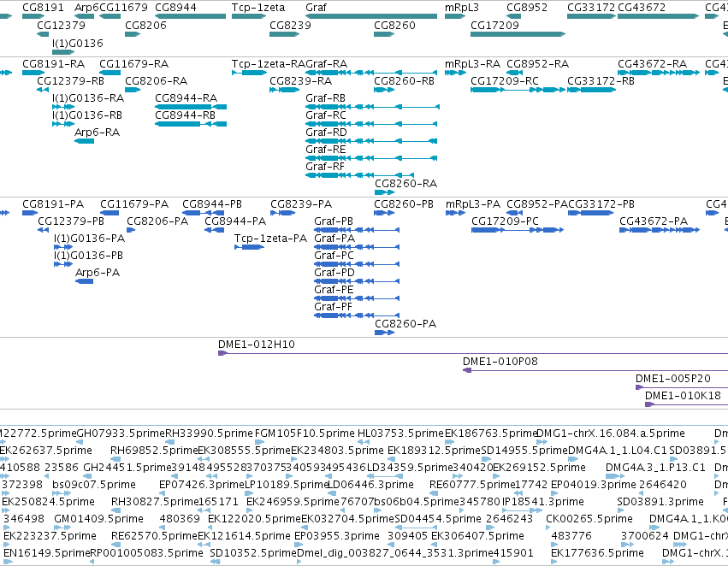
Task: Click the HL03753.5prime label
Action: [x=400, y=433]
